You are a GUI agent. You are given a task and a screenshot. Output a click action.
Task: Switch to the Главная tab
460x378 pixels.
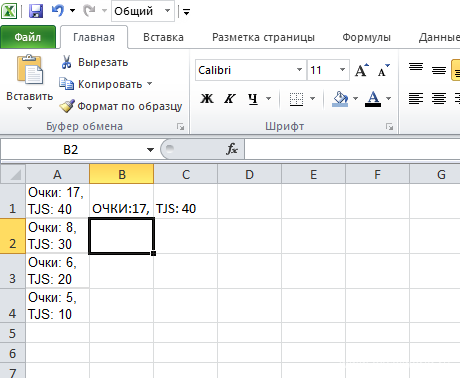pyautogui.click(x=94, y=37)
